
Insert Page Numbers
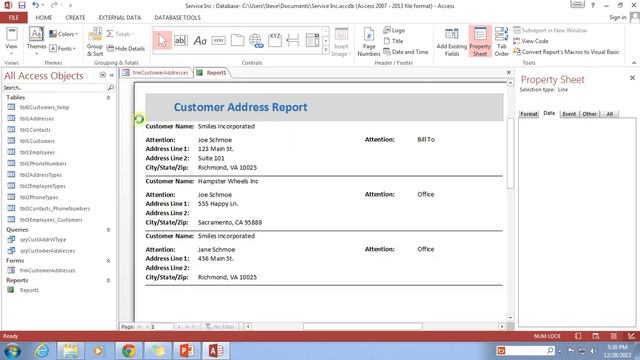(x=369, y=42)
